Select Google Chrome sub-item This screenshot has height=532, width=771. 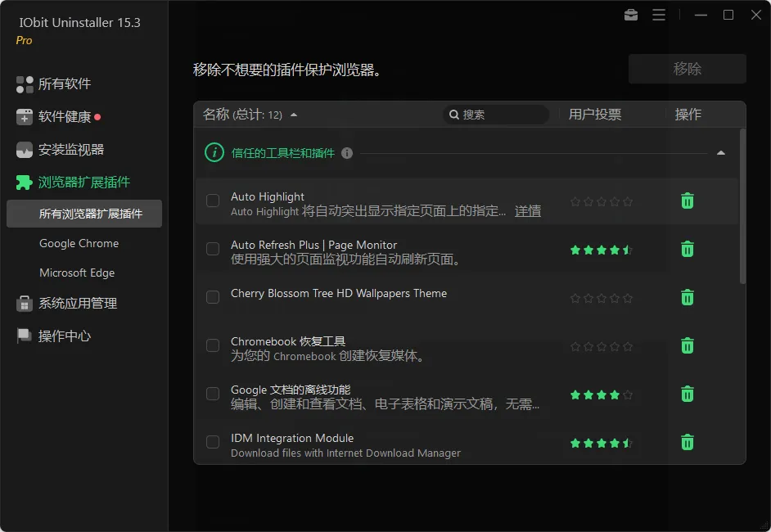79,243
